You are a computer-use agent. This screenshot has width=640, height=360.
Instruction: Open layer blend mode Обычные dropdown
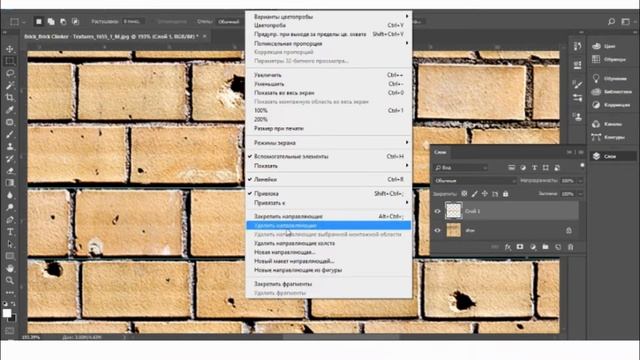475,180
